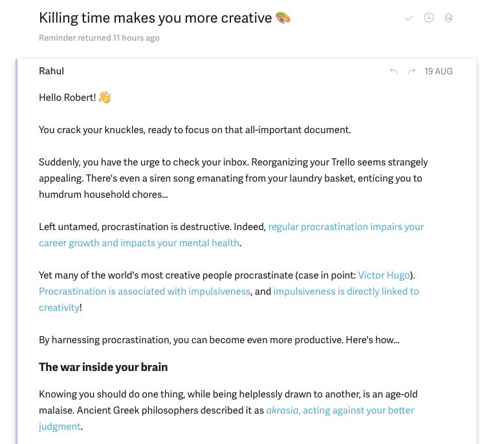Viewport: 504px width, 444px height.
Task: Mark the email done with the checkmark icon
Action: click(409, 18)
